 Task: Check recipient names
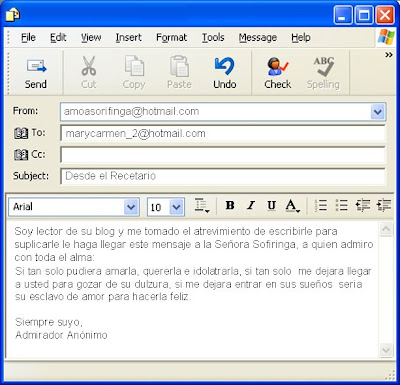click(278, 73)
